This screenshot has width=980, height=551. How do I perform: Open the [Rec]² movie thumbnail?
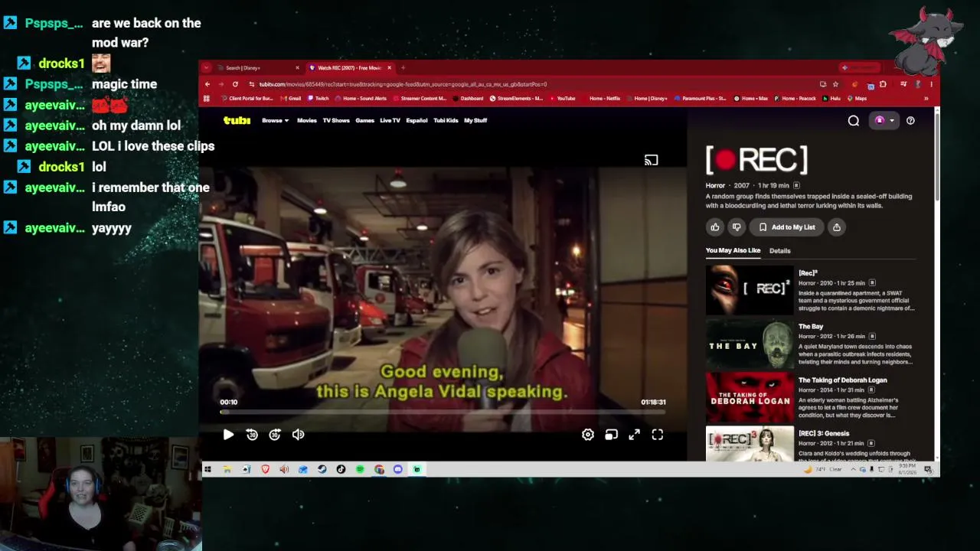click(750, 290)
